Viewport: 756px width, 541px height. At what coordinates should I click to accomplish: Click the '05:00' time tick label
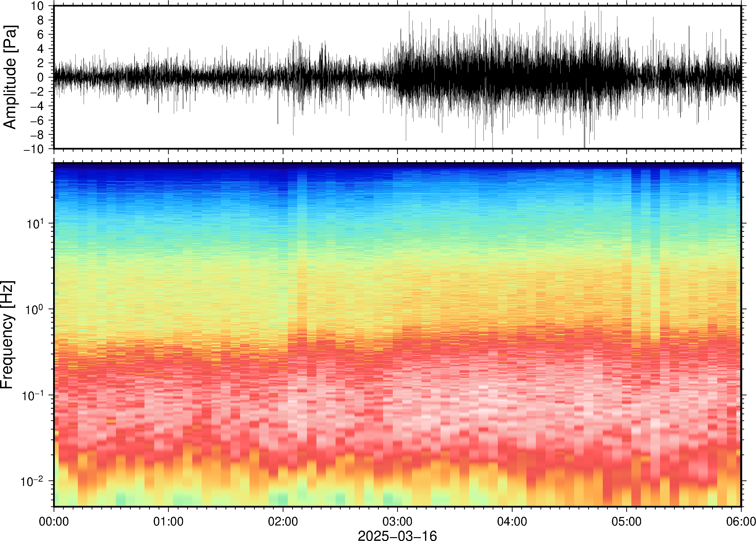tap(626, 521)
